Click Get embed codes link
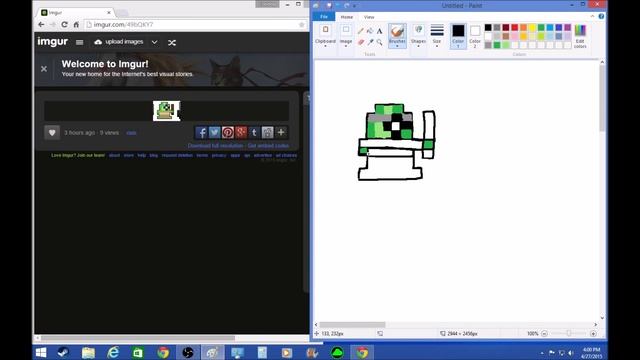This screenshot has width=640, height=360. tap(268, 146)
